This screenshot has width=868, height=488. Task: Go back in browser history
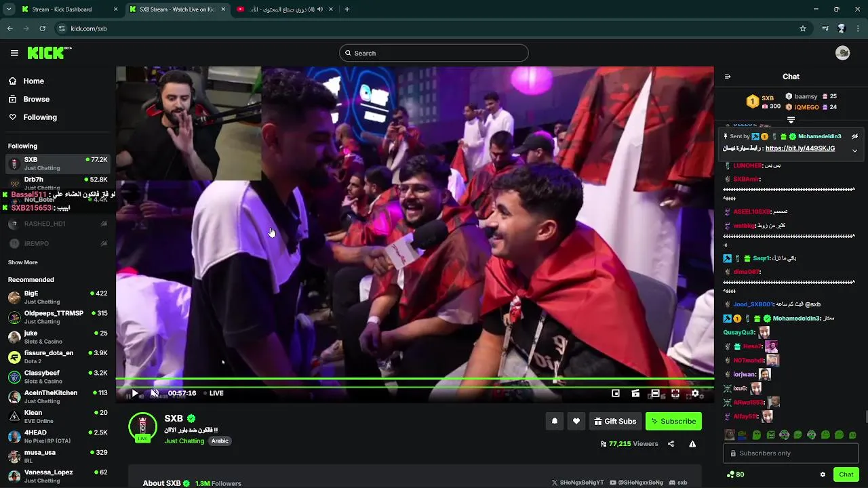click(x=9, y=28)
